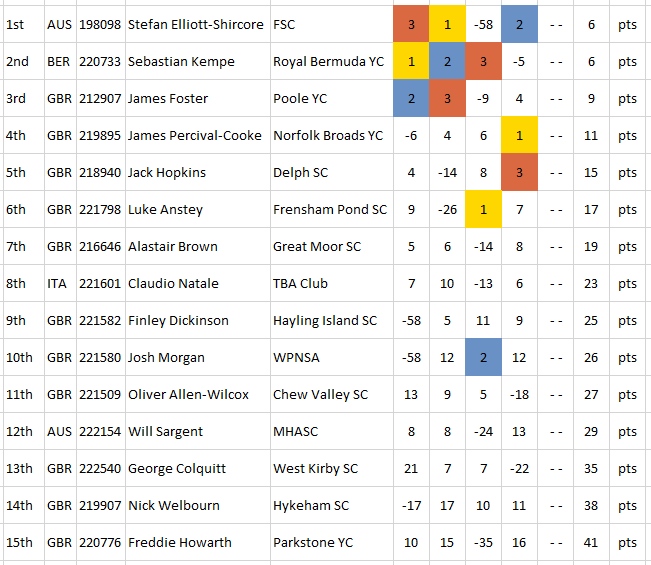Select sail number 222154
The image size is (651, 565).
tap(100, 431)
